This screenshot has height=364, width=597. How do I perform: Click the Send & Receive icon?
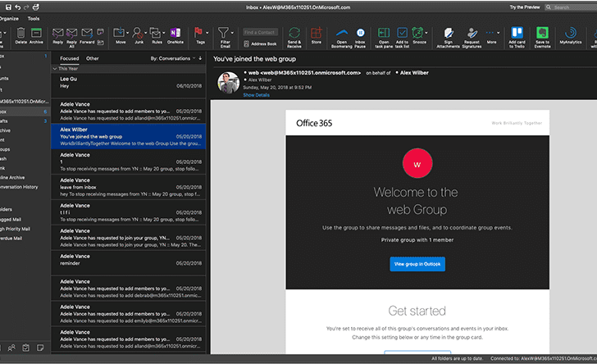[294, 33]
